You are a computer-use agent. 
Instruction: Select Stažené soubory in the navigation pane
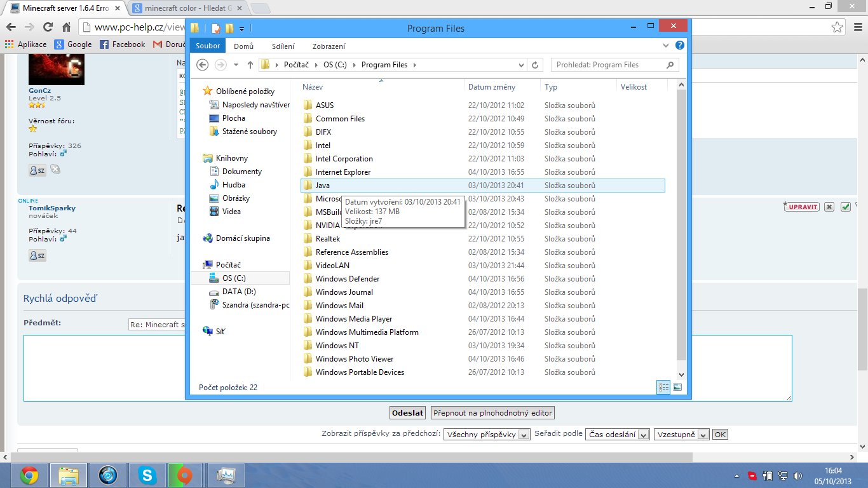point(250,132)
